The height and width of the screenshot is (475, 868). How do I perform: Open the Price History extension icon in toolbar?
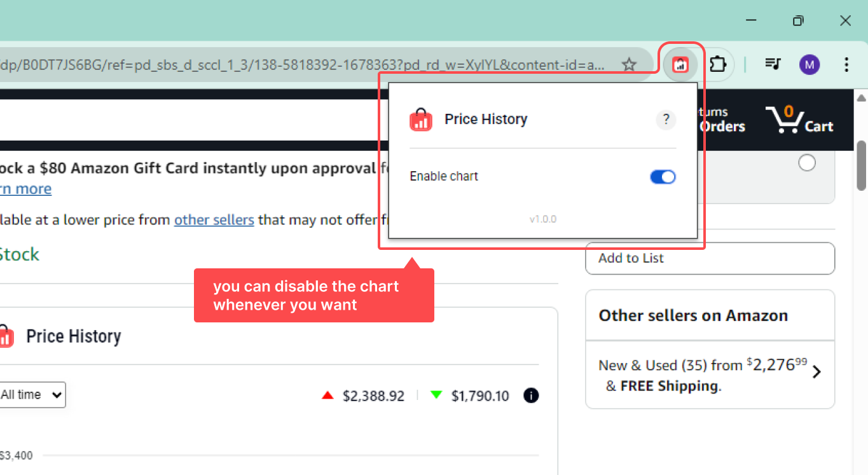(x=680, y=64)
